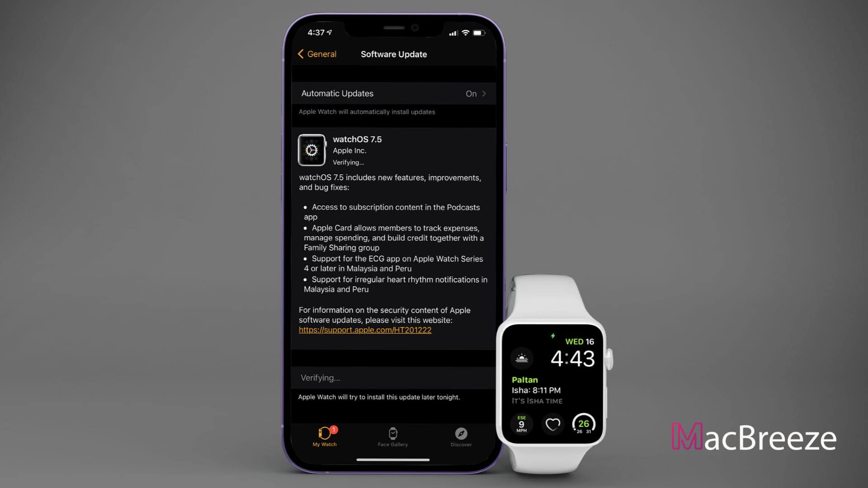This screenshot has width=868, height=488.
Task: Tap the Settings gear icon for watchOS 7.5
Action: (312, 149)
